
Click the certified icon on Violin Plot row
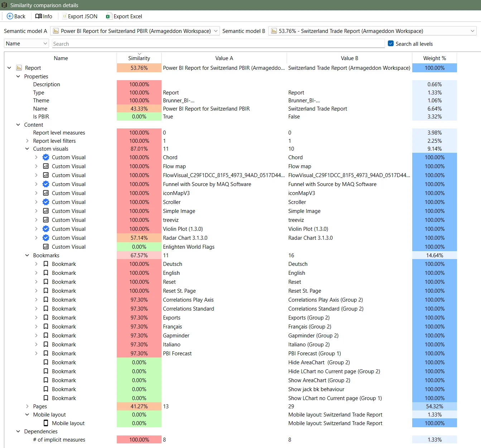[x=46, y=229]
